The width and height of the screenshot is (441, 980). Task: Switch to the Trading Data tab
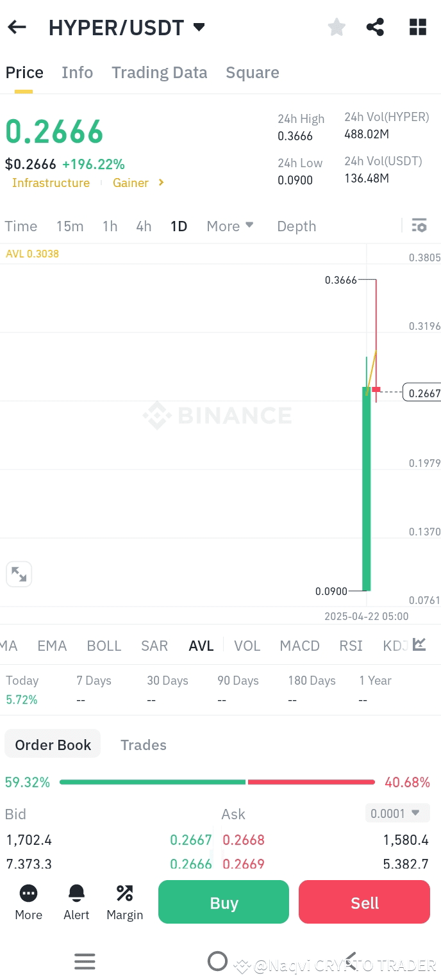click(x=159, y=72)
